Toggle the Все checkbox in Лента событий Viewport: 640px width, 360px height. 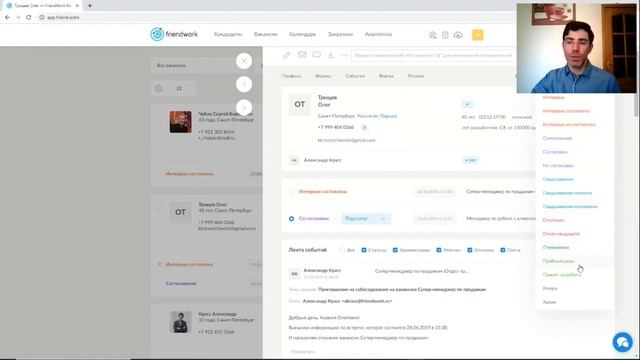[x=342, y=250]
